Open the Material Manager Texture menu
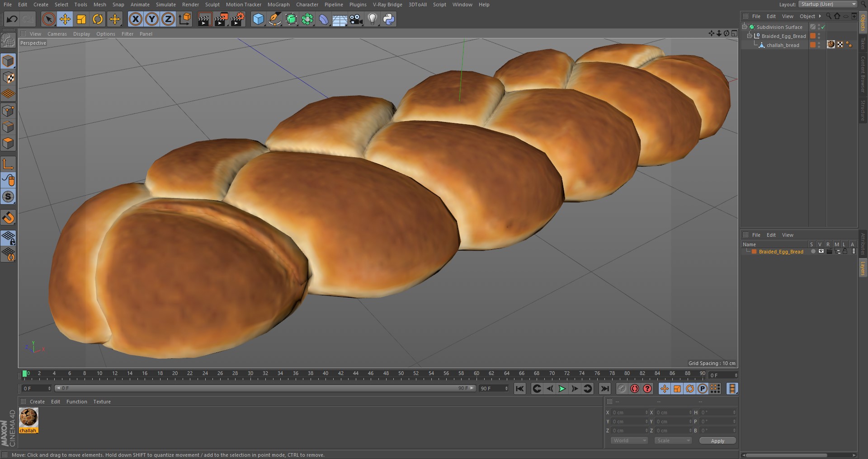Image resolution: width=868 pixels, height=459 pixels. pos(102,402)
